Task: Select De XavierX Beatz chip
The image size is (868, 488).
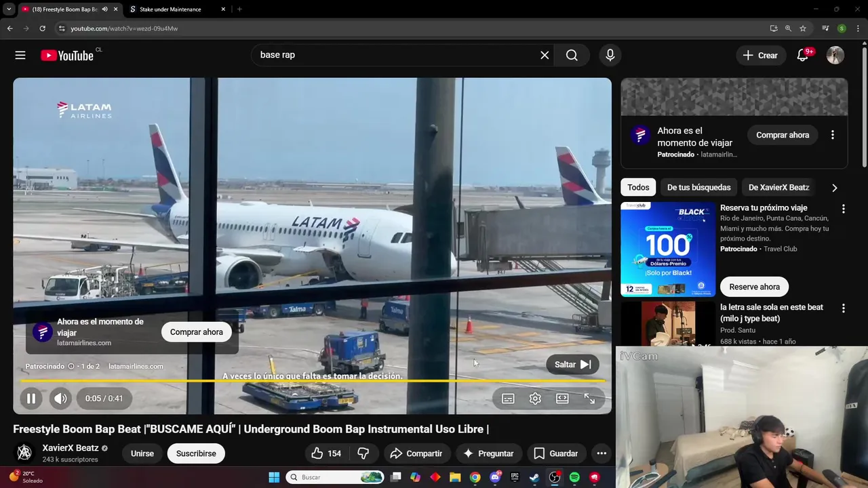Action: 778,188
